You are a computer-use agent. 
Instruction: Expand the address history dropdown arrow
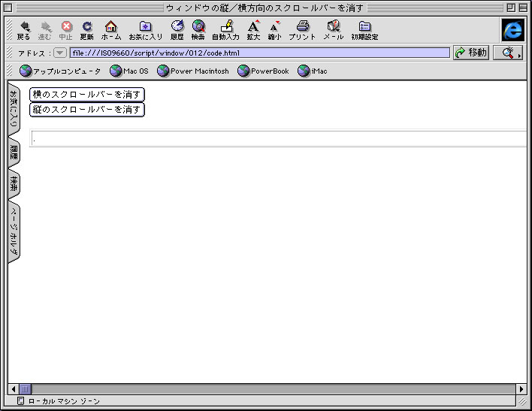tap(60, 53)
